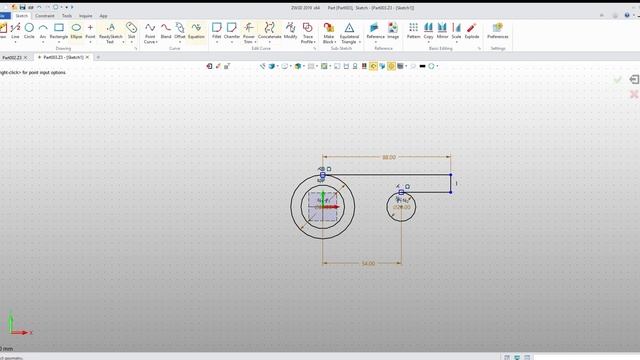Expand the Rectangle tool dropdown arrow
The height and width of the screenshot is (360, 640).
[59, 42]
